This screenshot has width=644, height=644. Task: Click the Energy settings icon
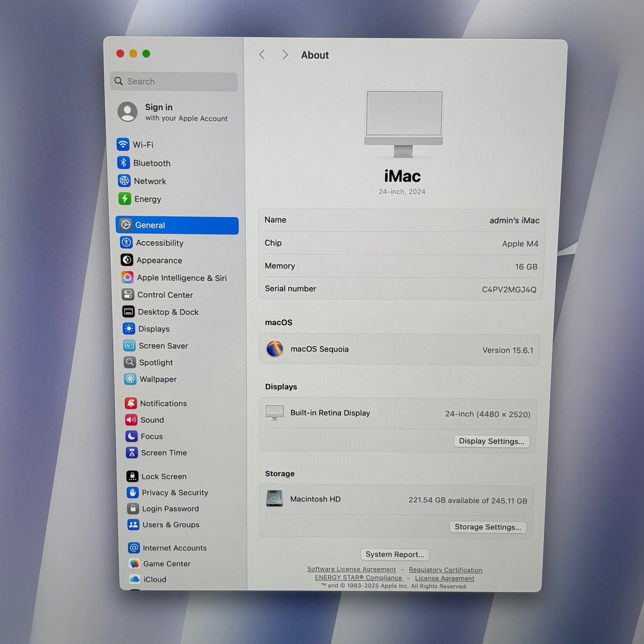click(x=125, y=199)
